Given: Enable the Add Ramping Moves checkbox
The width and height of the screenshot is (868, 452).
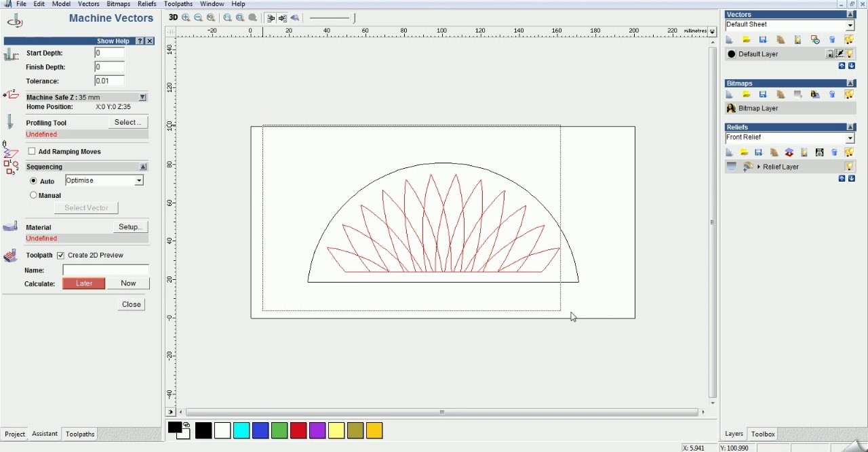Looking at the screenshot, I should [32, 152].
